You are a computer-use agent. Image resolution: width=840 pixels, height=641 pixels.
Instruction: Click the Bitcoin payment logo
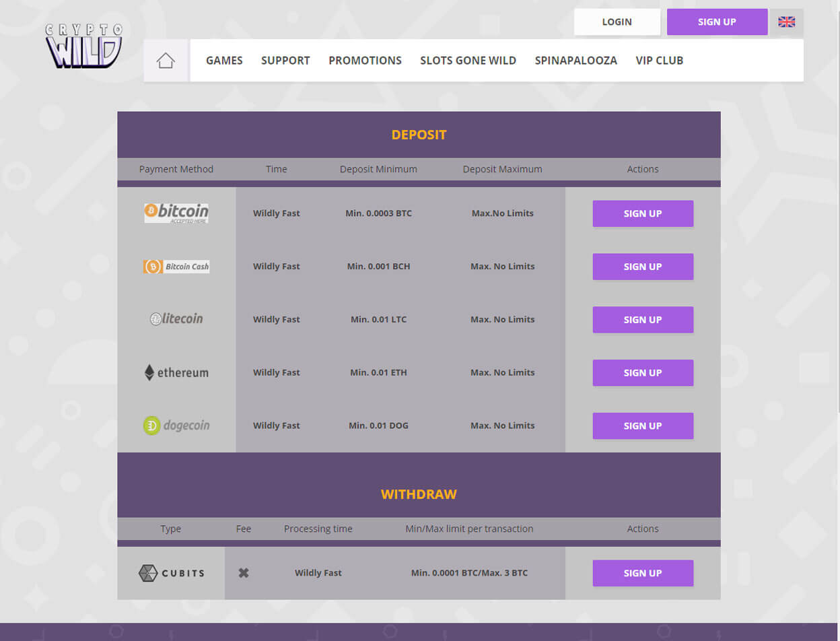[x=176, y=213]
